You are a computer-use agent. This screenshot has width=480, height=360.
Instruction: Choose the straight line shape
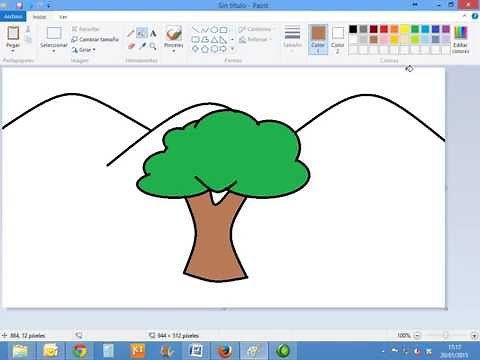[x=196, y=29]
